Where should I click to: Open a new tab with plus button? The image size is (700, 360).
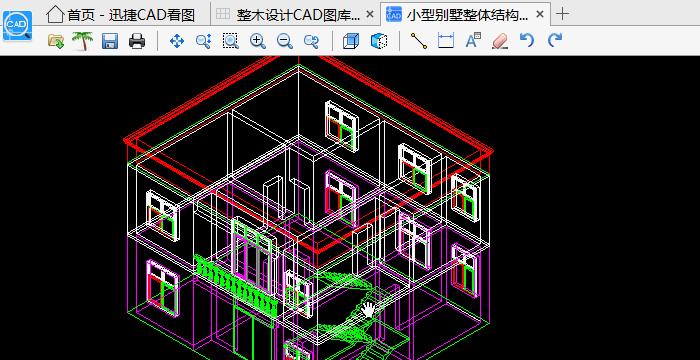563,14
